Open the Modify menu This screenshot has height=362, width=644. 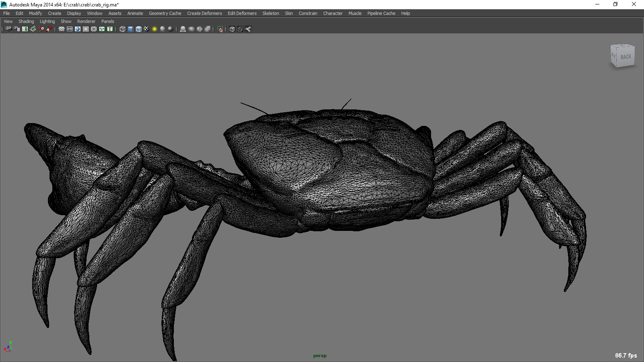coord(35,13)
